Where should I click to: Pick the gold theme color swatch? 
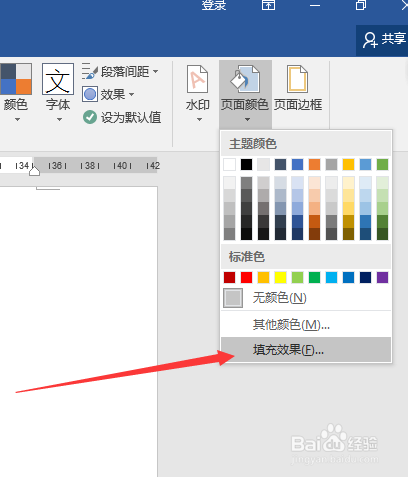tap(348, 164)
